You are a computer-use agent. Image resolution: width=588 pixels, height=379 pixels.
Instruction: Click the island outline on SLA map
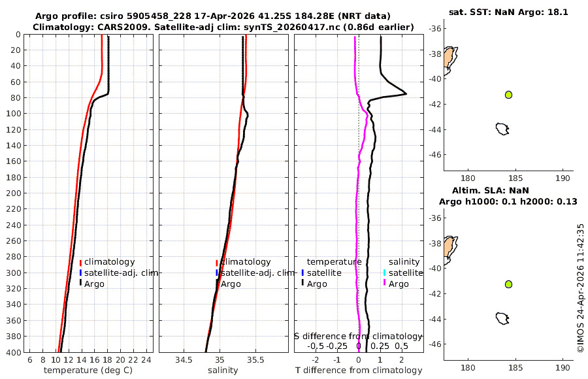click(x=502, y=318)
